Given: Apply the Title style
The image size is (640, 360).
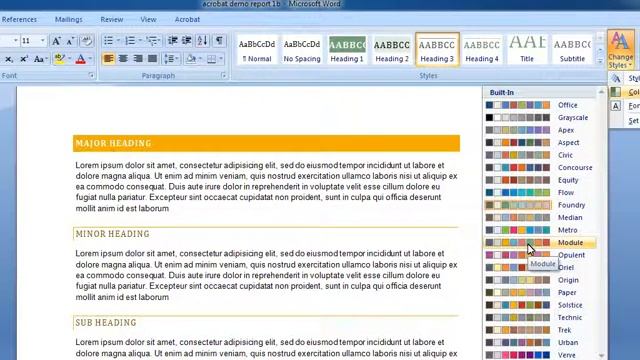Looking at the screenshot, I should [527, 50].
